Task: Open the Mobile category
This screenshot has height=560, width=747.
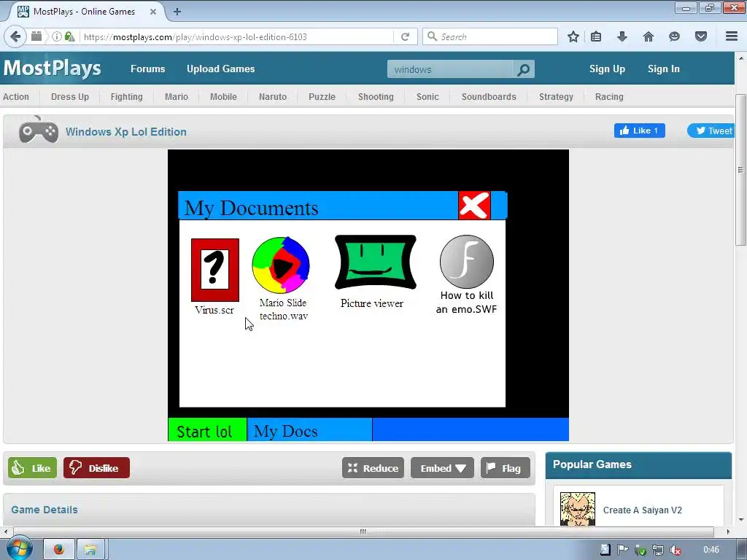Action: [x=223, y=97]
